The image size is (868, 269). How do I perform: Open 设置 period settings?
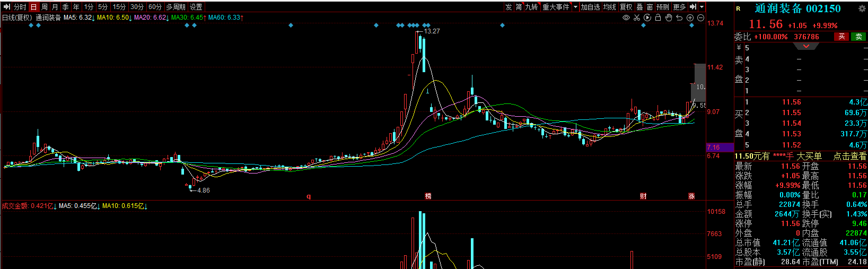pyautogui.click(x=196, y=7)
